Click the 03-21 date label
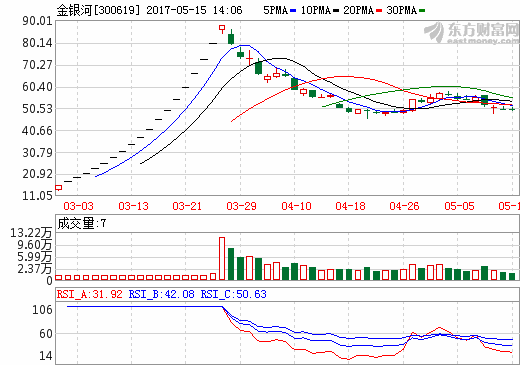 pos(187,206)
